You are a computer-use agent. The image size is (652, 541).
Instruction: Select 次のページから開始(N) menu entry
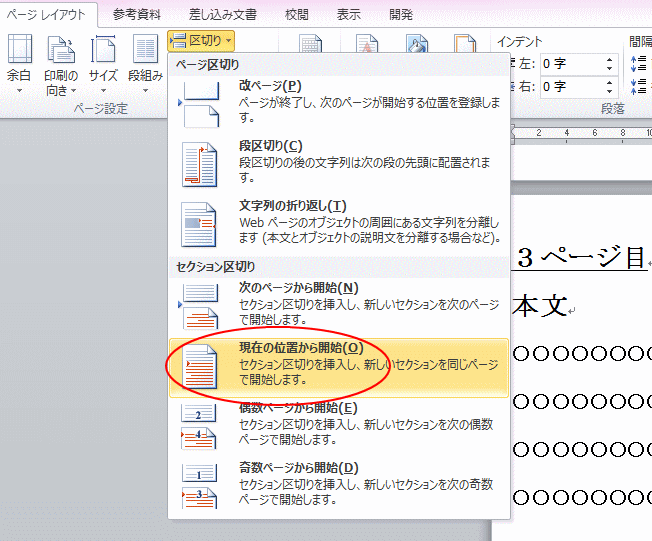click(339, 306)
